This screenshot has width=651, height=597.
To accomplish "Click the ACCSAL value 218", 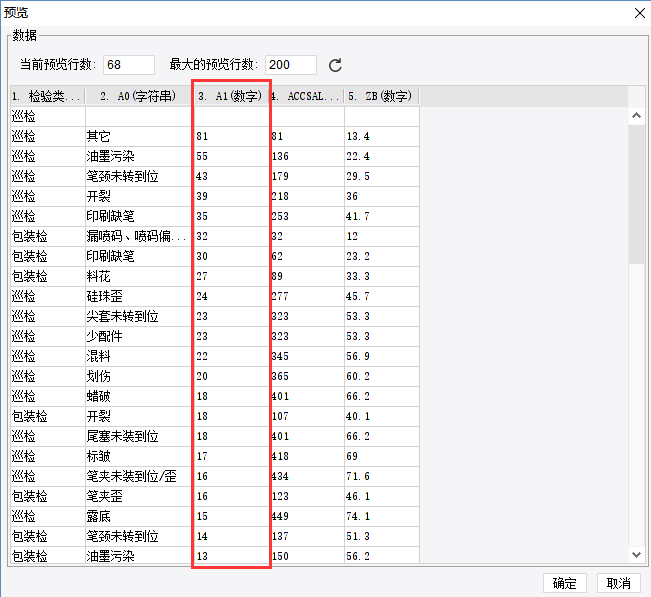I will pos(306,196).
